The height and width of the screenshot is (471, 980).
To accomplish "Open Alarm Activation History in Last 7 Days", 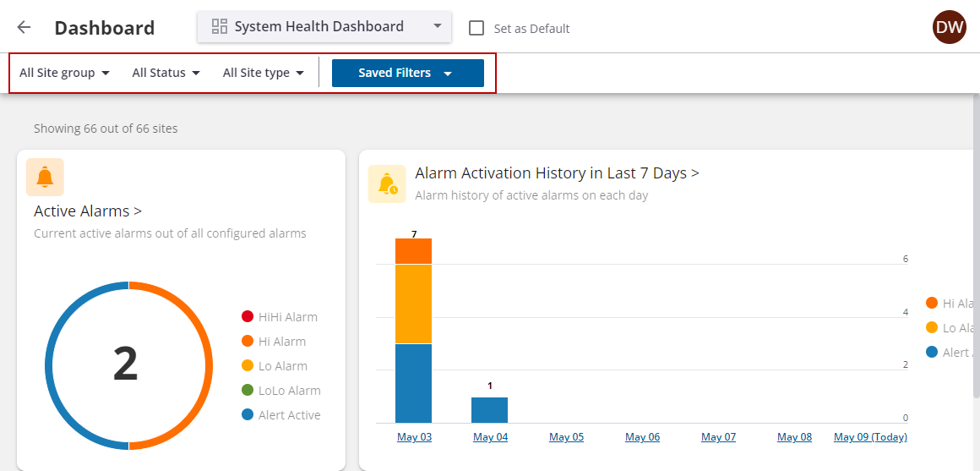I will (557, 173).
